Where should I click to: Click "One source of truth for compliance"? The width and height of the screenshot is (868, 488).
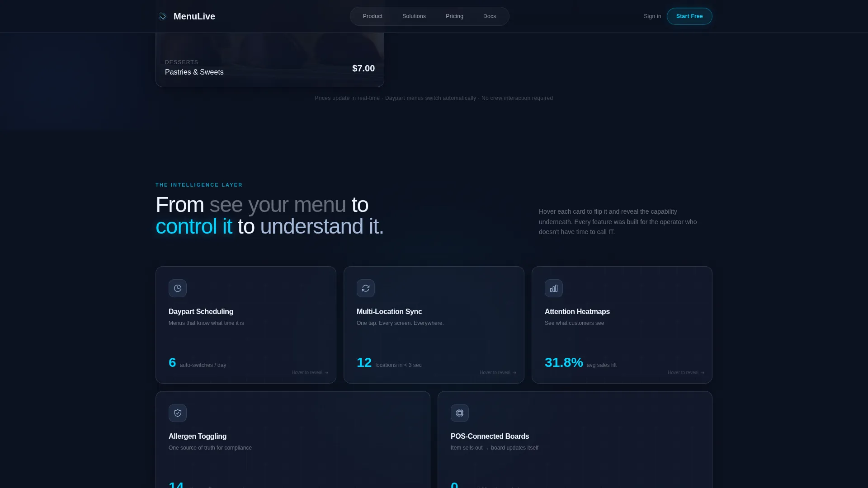pos(210,448)
